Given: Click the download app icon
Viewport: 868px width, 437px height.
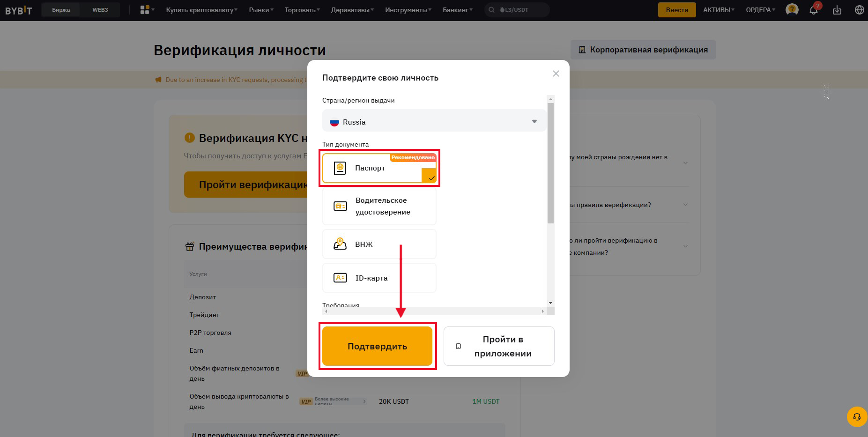Looking at the screenshot, I should pyautogui.click(x=837, y=10).
